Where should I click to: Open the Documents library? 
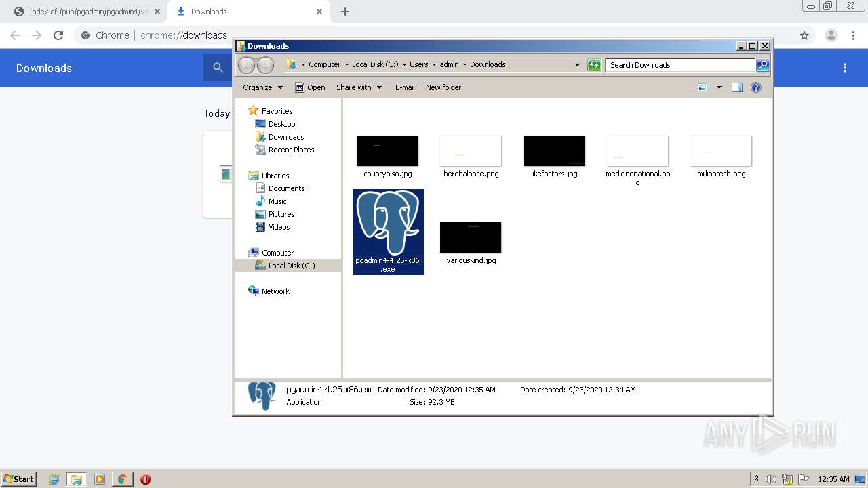(286, 188)
